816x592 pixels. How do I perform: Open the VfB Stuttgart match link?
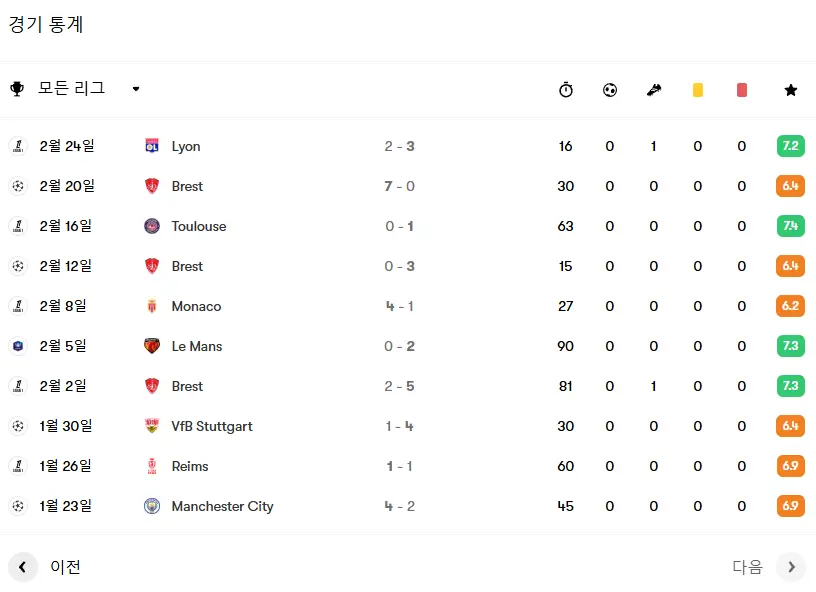click(212, 426)
